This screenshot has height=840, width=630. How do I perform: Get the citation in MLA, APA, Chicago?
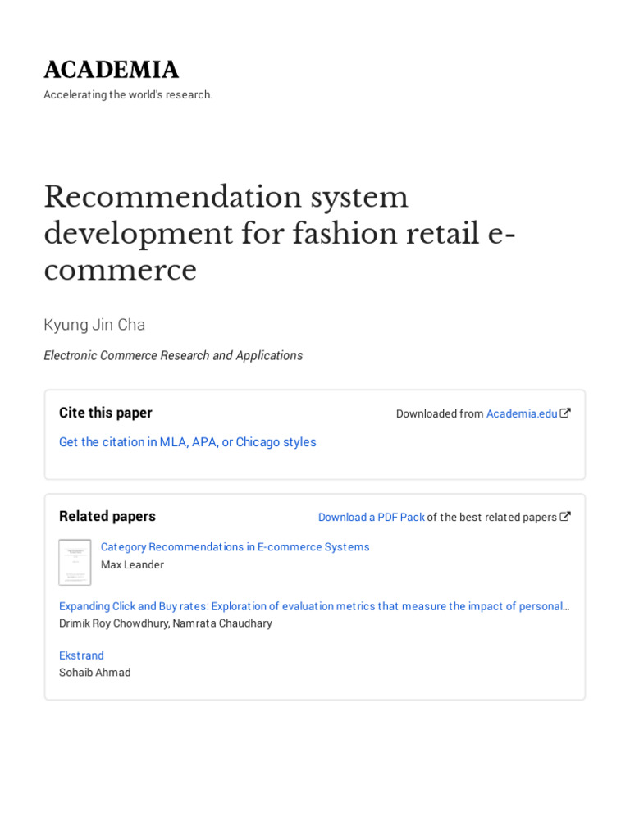(187, 442)
